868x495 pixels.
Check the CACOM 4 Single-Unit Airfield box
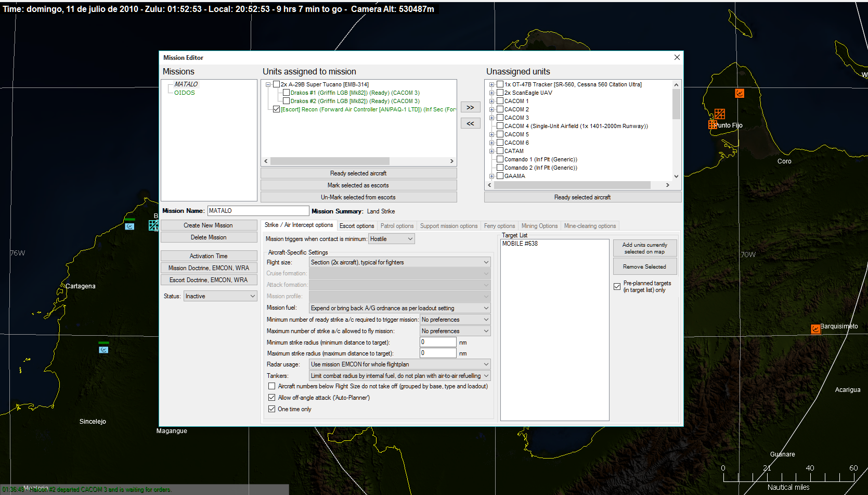pos(500,126)
